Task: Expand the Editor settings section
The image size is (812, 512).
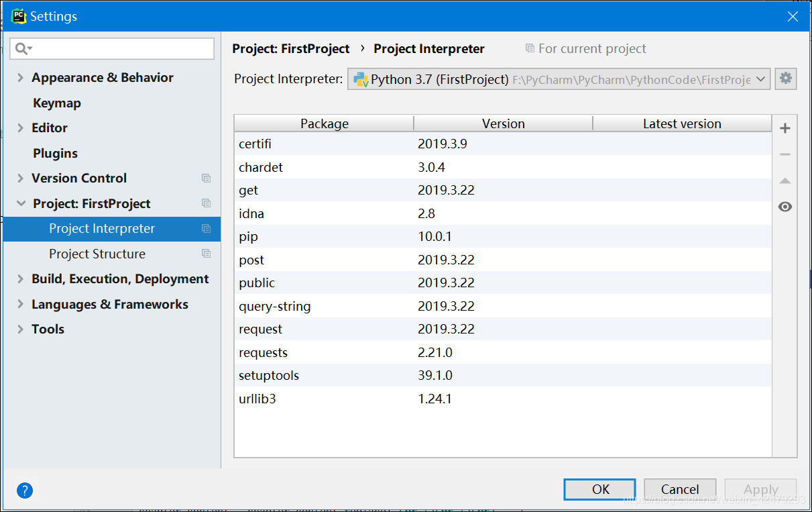Action: (20, 128)
